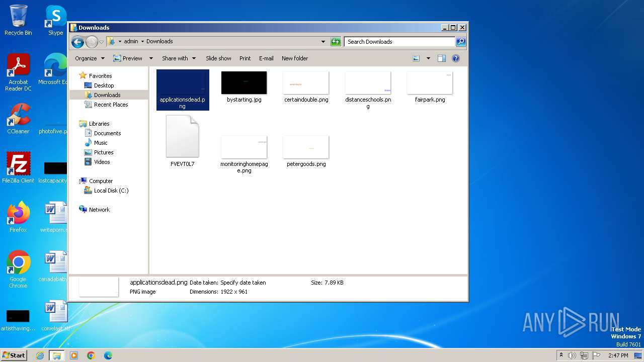The height and width of the screenshot is (362, 644).
Task: Select the Firefox desktop icon
Action: tap(18, 217)
